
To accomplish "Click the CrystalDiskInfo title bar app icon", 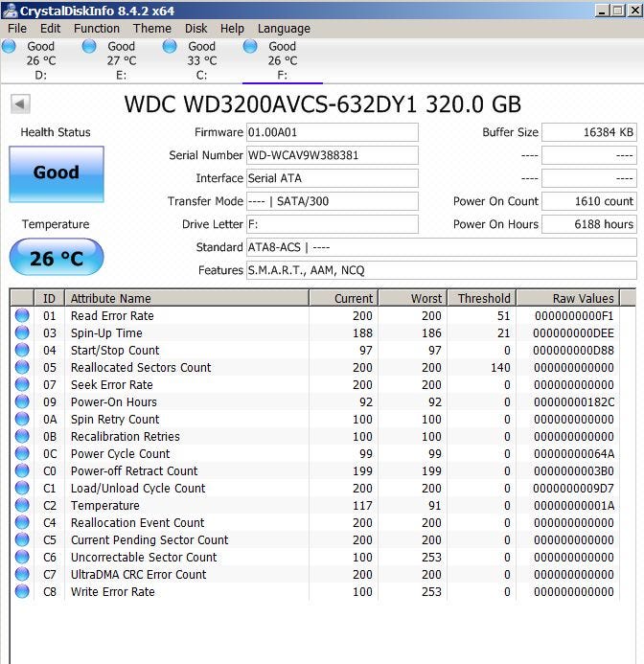I will (10, 11).
